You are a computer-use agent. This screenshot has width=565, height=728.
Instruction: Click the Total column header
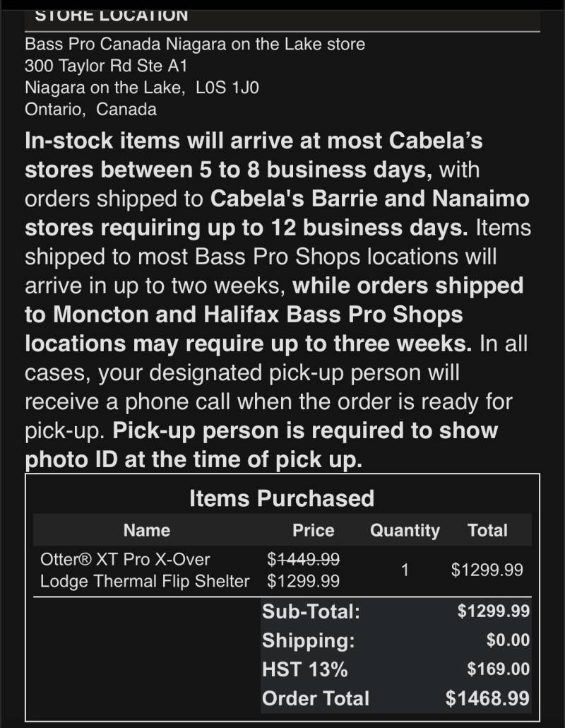coord(487,530)
